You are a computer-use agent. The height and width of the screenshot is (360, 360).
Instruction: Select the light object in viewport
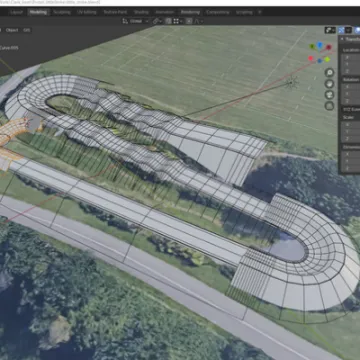coord(292,82)
